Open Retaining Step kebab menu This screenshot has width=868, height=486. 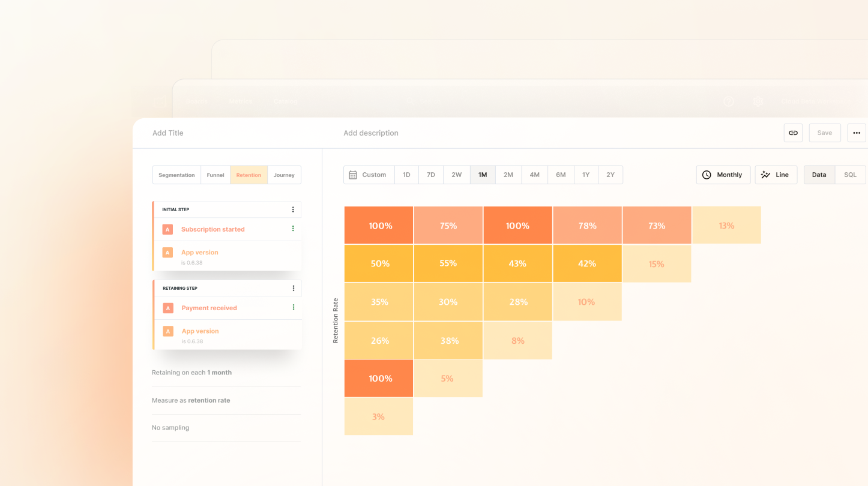[x=294, y=288]
